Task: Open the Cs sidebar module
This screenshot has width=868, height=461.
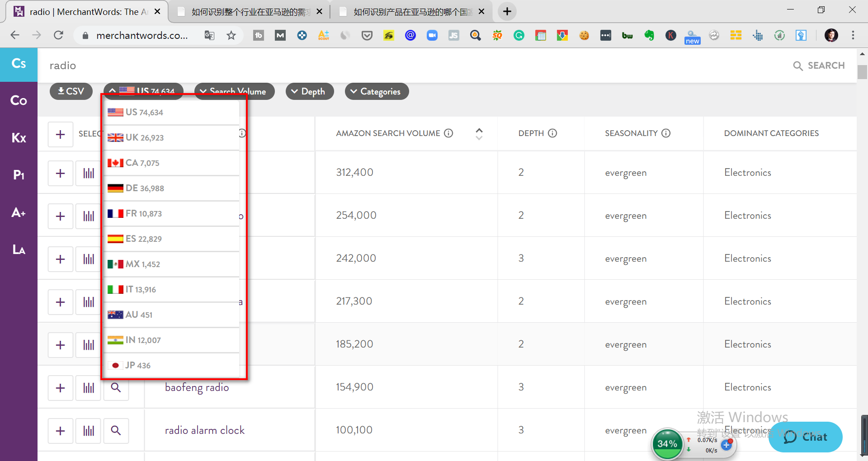Action: pos(19,64)
